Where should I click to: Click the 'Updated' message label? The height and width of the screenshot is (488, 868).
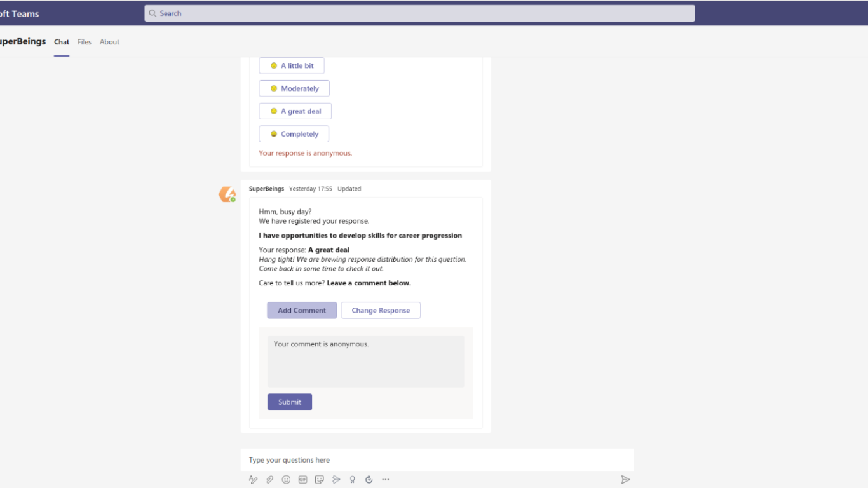[x=349, y=189]
